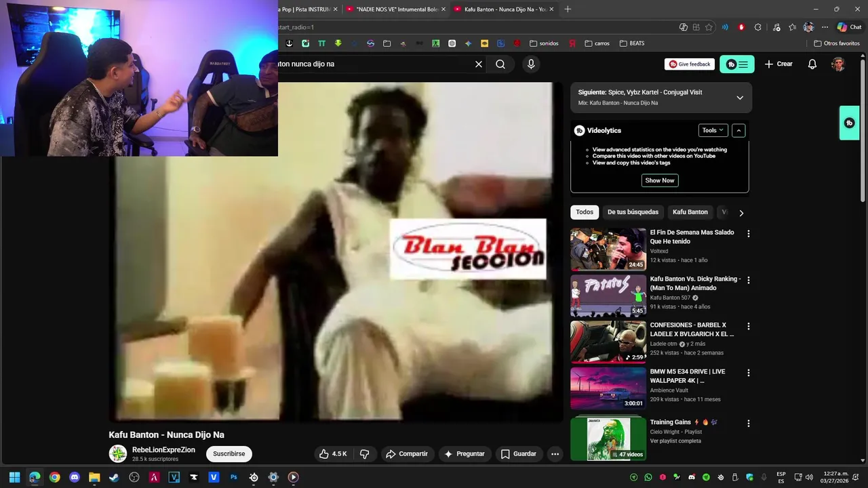Screen dimensions: 868x488
Task: Open options menu for CONFESIONES video
Action: tap(749, 326)
